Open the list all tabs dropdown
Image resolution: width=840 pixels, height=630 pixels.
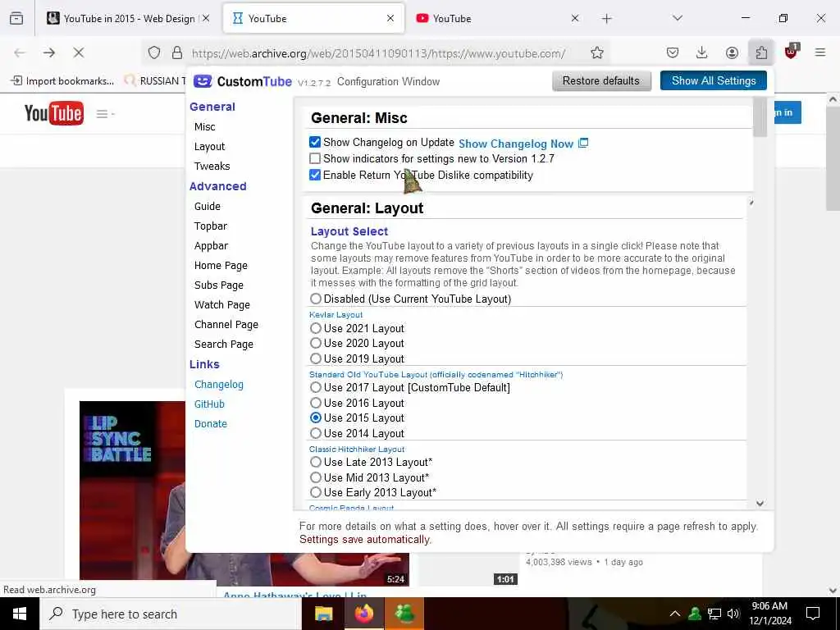[x=678, y=18]
